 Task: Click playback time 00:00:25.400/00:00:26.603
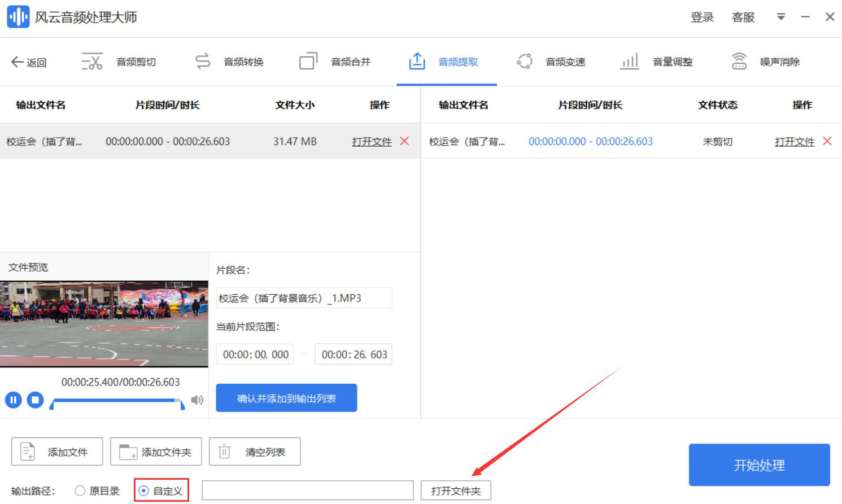pyautogui.click(x=120, y=382)
